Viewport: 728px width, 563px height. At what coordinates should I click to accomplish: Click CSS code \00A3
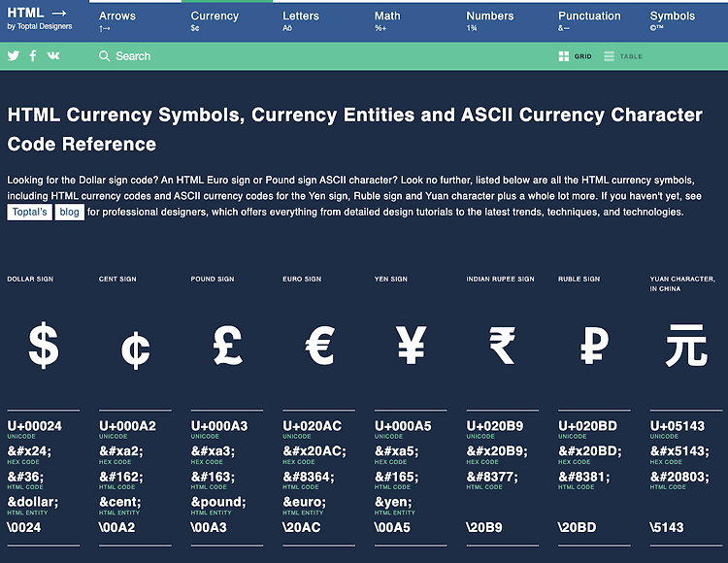[209, 527]
